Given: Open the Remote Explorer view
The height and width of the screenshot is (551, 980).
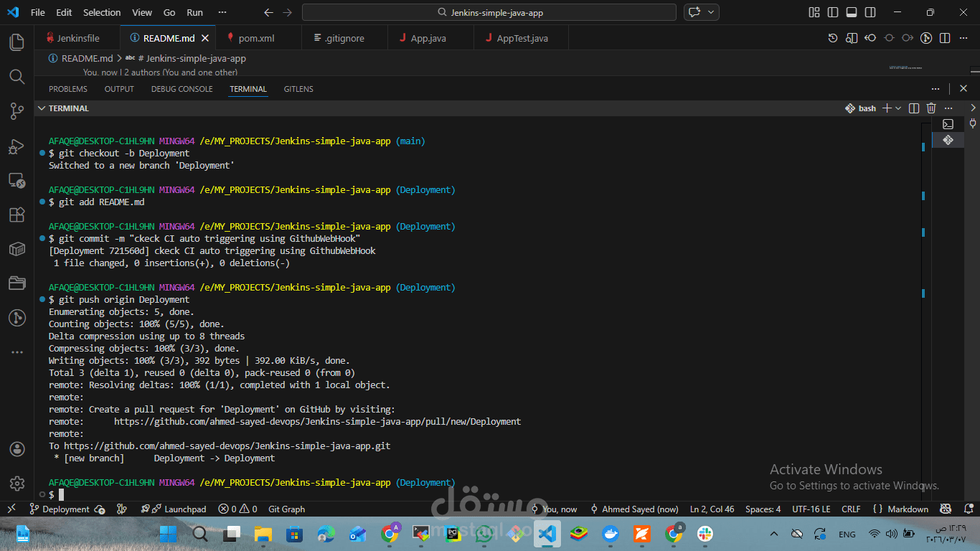Looking at the screenshot, I should [17, 180].
